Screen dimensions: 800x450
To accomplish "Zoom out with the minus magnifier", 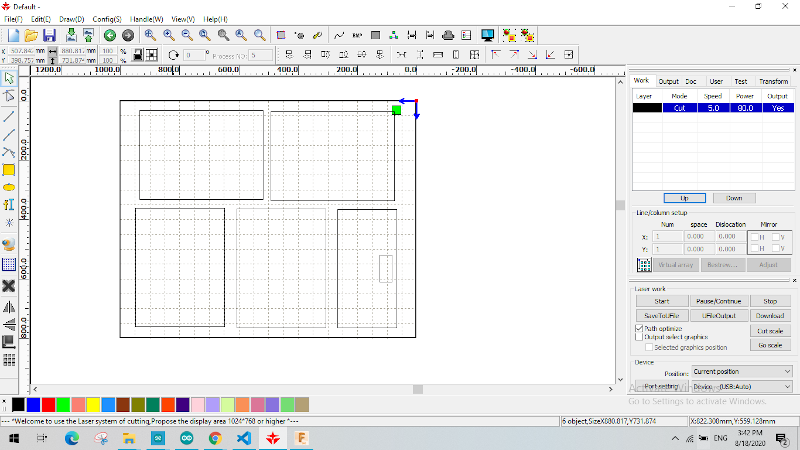I will pyautogui.click(x=187, y=35).
